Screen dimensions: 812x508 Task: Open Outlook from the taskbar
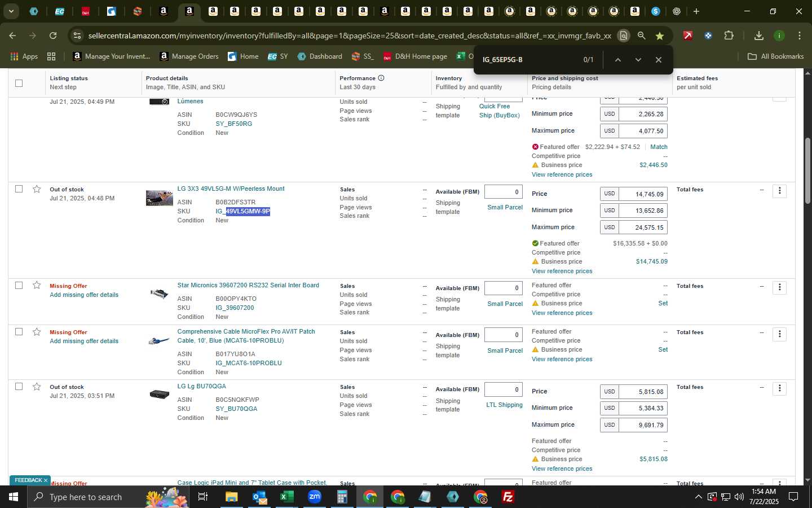pos(259,497)
